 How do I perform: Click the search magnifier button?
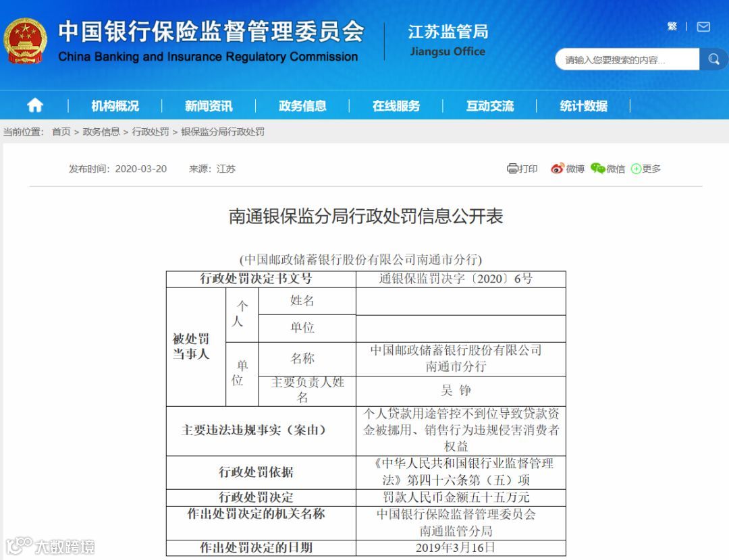pyautogui.click(x=713, y=59)
